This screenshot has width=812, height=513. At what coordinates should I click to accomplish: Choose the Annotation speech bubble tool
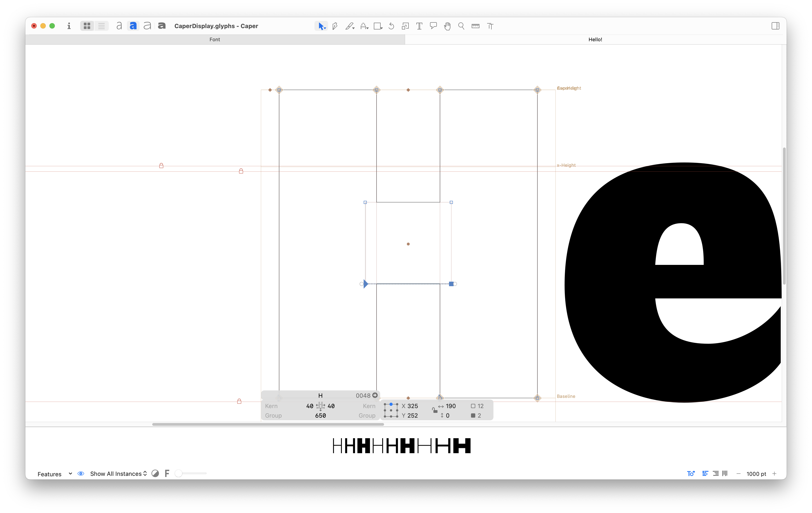(433, 26)
